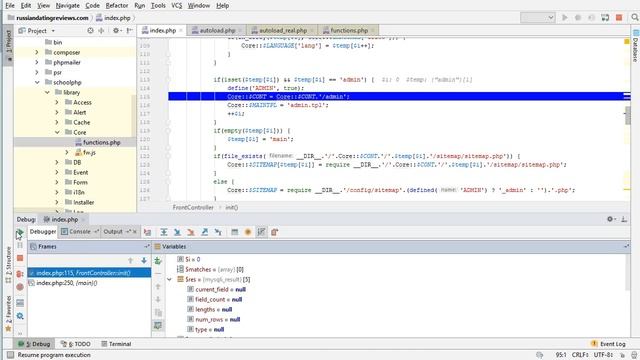Open the Event Log
The image size is (640, 360).
point(608,344)
